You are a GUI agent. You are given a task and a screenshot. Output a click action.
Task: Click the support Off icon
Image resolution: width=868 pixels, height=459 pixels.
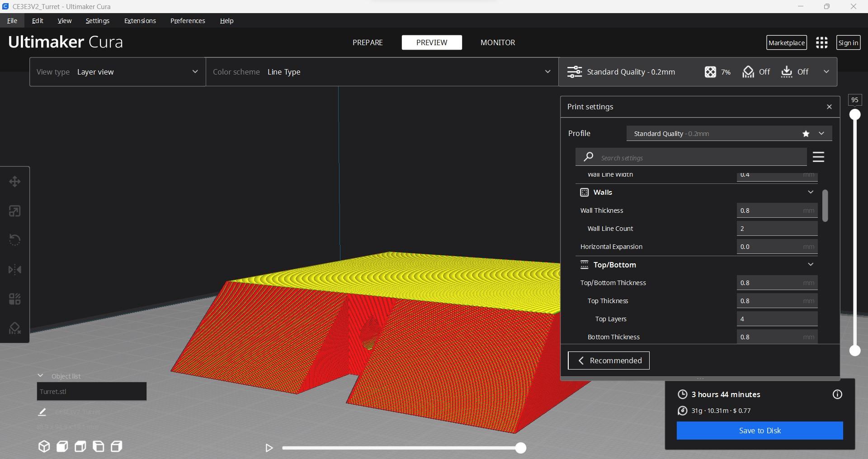click(x=748, y=72)
